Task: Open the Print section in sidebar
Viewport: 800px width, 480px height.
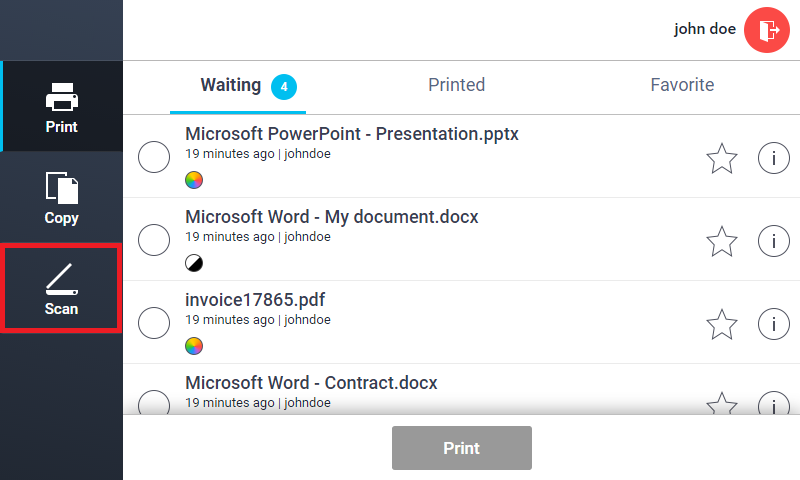Action: (61, 107)
